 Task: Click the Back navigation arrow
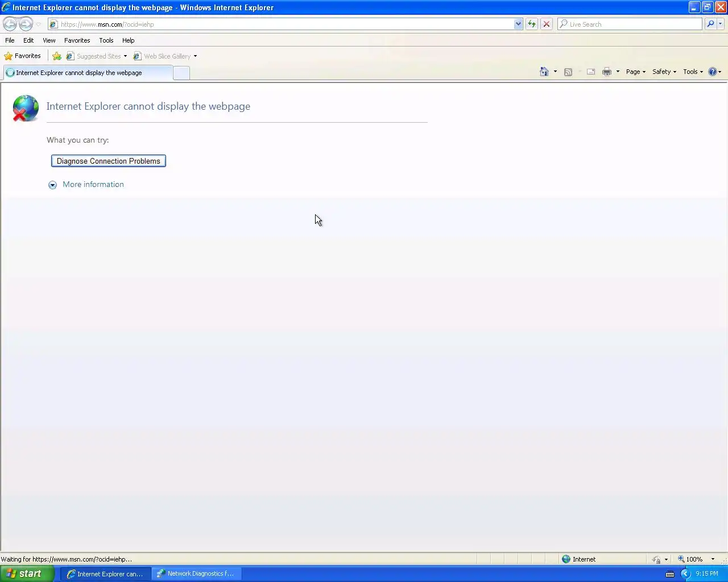click(10, 24)
